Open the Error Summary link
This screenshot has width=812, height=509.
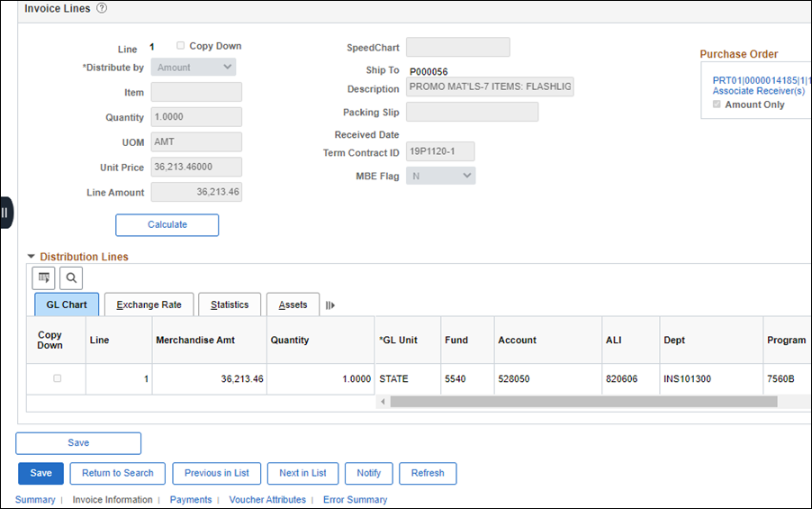pyautogui.click(x=355, y=500)
